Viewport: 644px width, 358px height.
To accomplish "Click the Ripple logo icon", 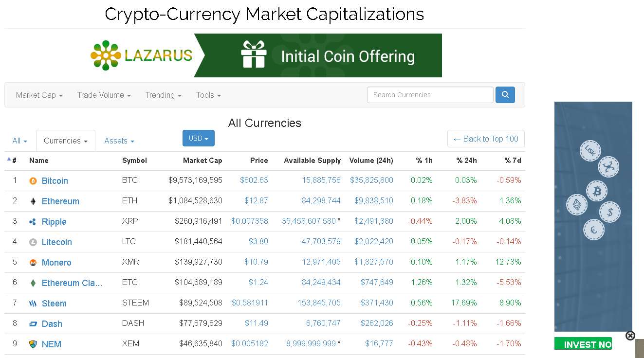I will (x=33, y=222).
